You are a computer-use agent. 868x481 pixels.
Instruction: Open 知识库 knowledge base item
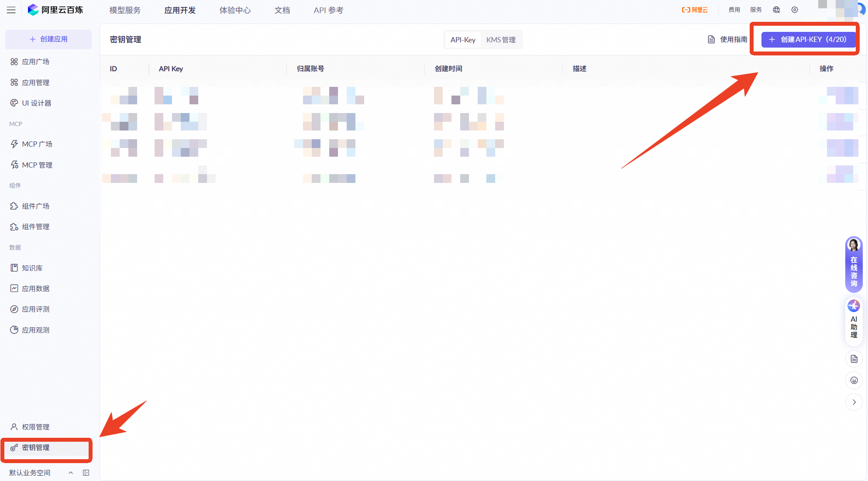[32, 268]
